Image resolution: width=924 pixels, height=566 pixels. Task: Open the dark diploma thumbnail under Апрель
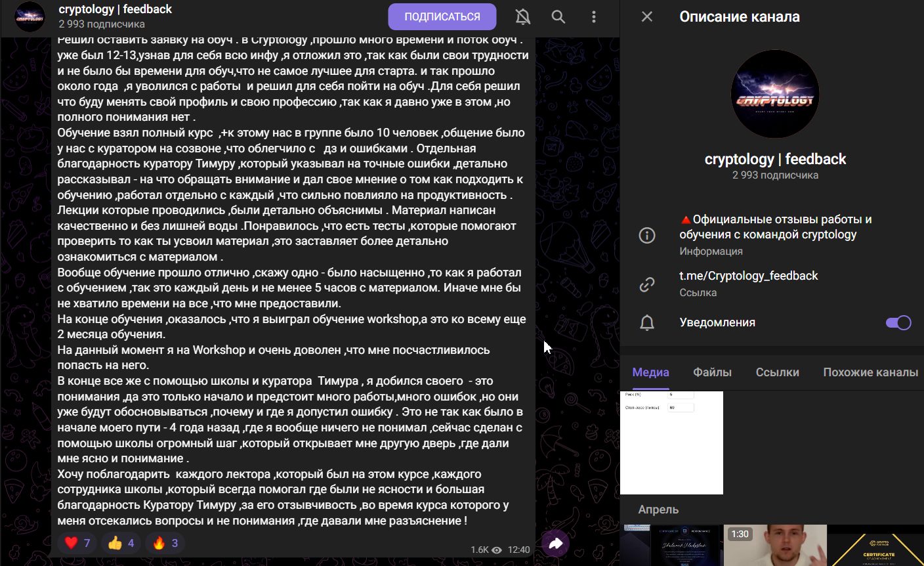point(671,545)
